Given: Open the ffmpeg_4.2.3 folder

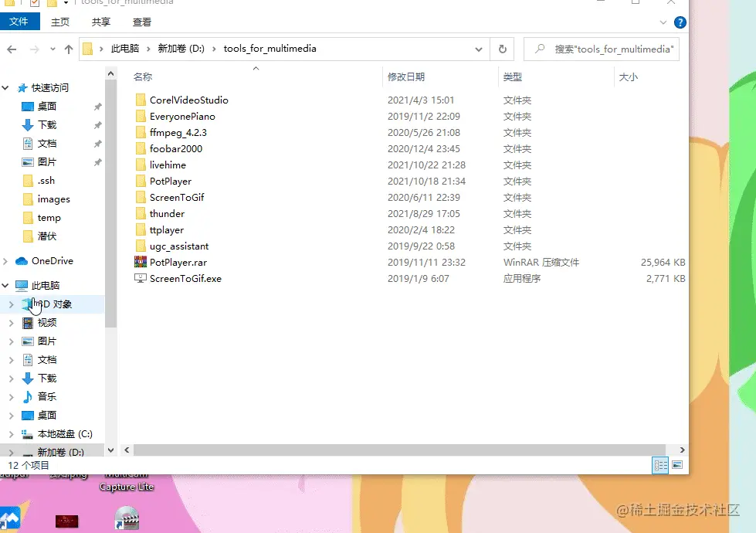Looking at the screenshot, I should coord(178,132).
